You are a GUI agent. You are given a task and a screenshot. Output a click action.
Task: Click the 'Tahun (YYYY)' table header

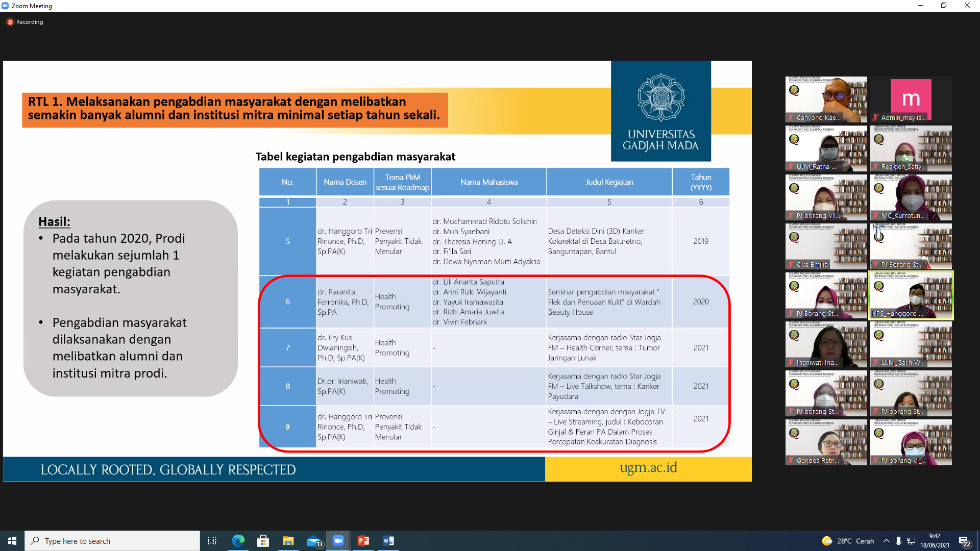click(701, 182)
